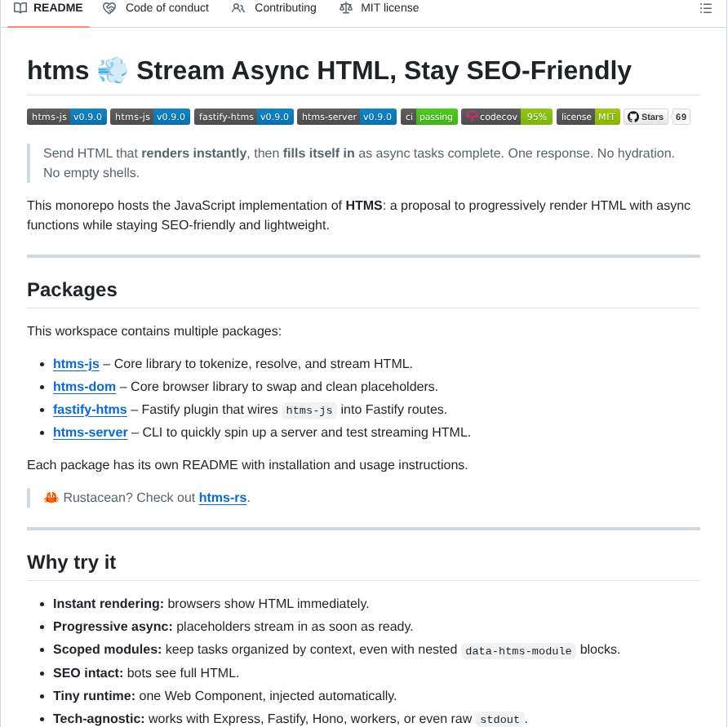Click the fastify-htms version badge

[243, 117]
